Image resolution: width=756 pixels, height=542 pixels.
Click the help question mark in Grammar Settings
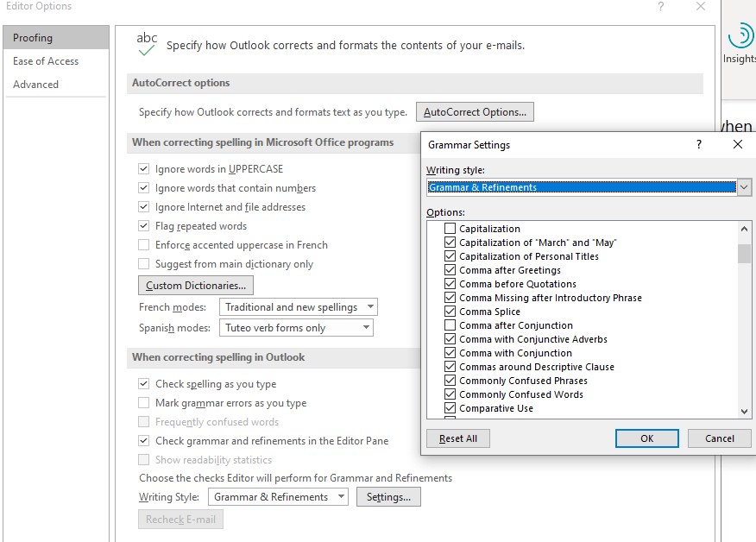click(699, 144)
